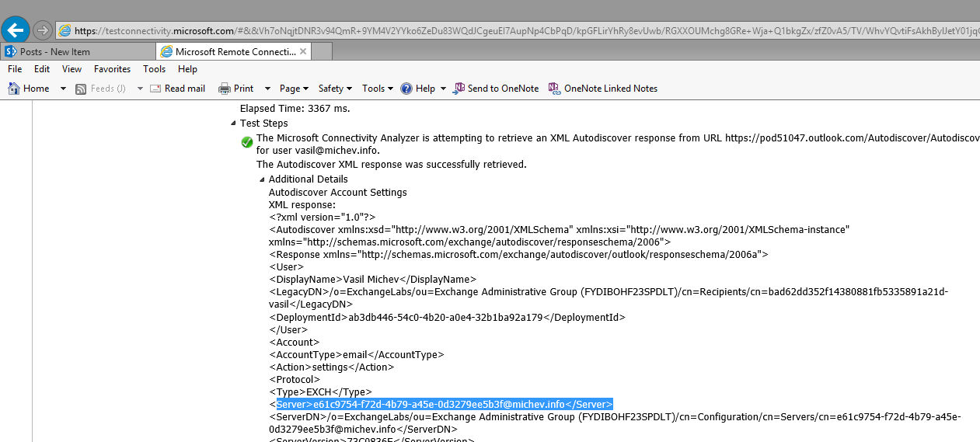This screenshot has height=442, width=980.
Task: Expand the Print dropdown arrow
Action: point(267,89)
